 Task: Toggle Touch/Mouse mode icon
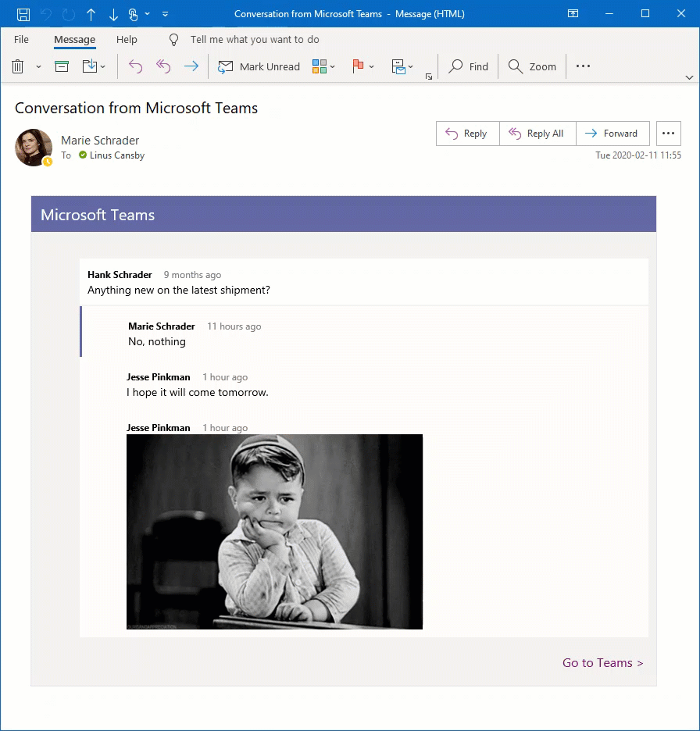134,14
